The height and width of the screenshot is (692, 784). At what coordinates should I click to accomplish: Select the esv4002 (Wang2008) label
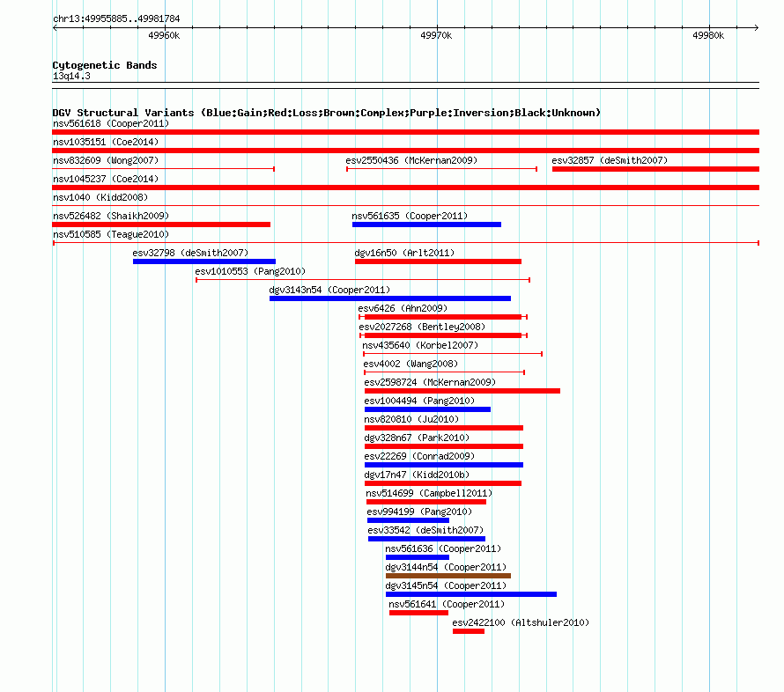tap(410, 364)
